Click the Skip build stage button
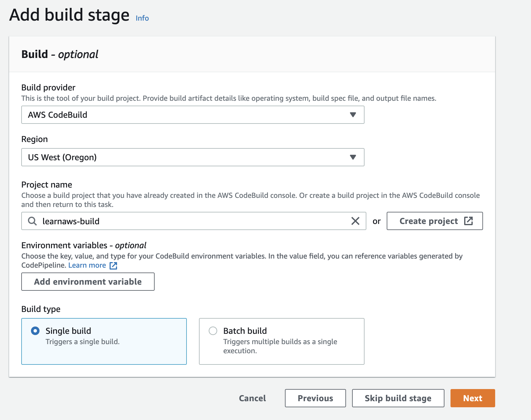The height and width of the screenshot is (420, 531). pyautogui.click(x=398, y=398)
